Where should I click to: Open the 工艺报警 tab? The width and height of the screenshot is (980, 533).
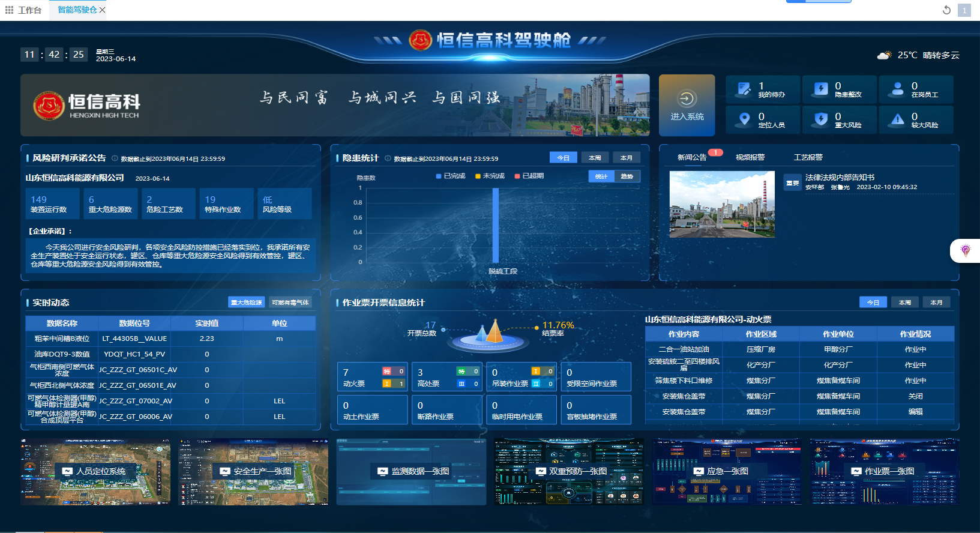click(x=808, y=157)
